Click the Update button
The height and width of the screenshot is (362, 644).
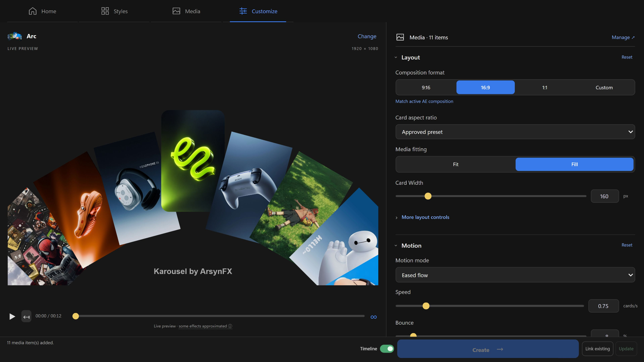tap(626, 349)
